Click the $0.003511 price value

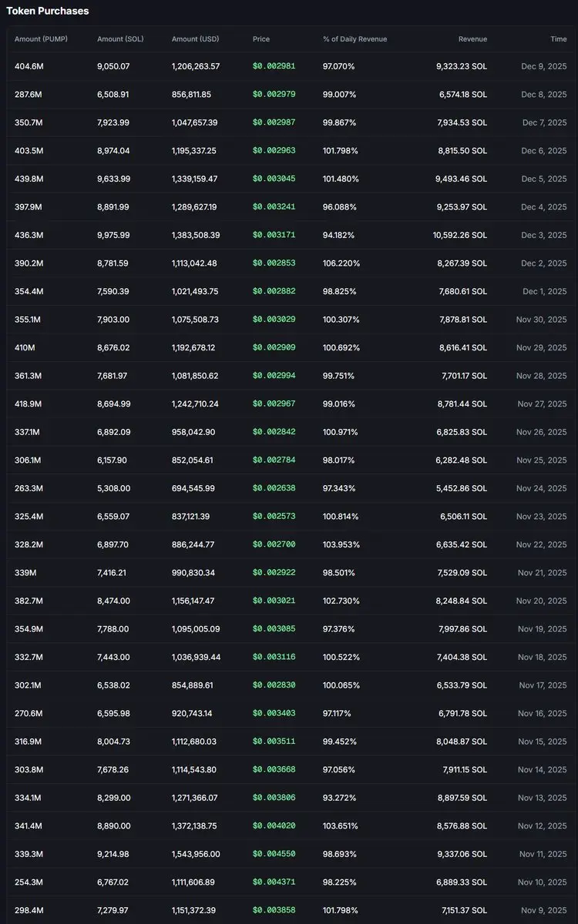click(x=274, y=742)
